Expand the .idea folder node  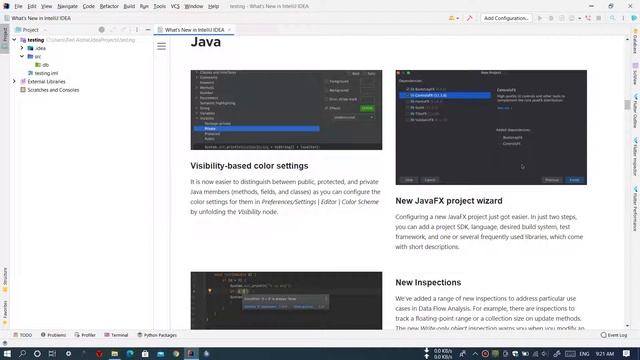tap(22, 48)
